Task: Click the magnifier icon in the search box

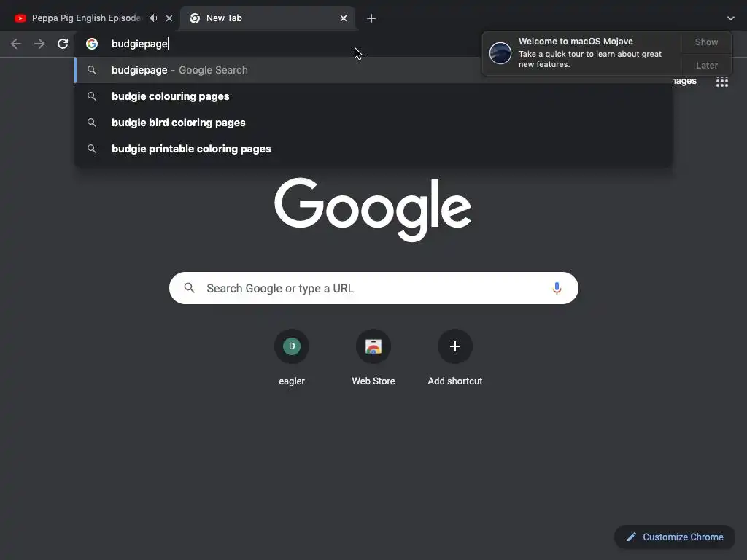Action: tap(190, 288)
